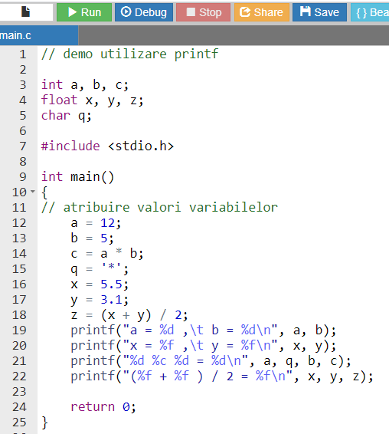This screenshot has height=435, width=389.
Task: Click the gray empty tab bar area
Action: point(233,35)
